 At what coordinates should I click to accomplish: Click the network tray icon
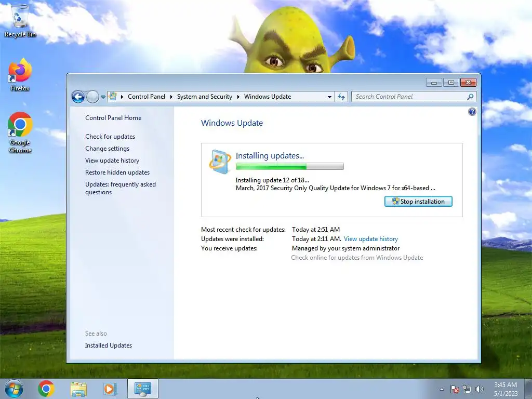(x=467, y=389)
